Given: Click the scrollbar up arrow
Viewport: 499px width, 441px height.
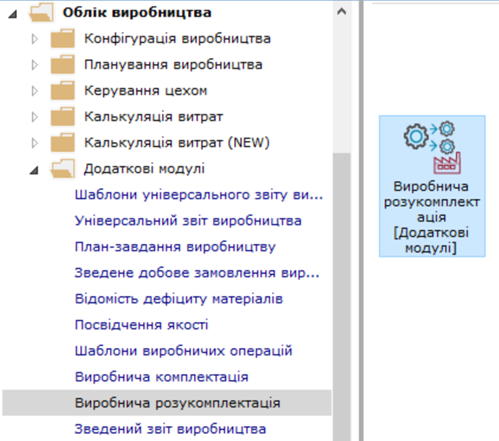Looking at the screenshot, I should click(341, 12).
